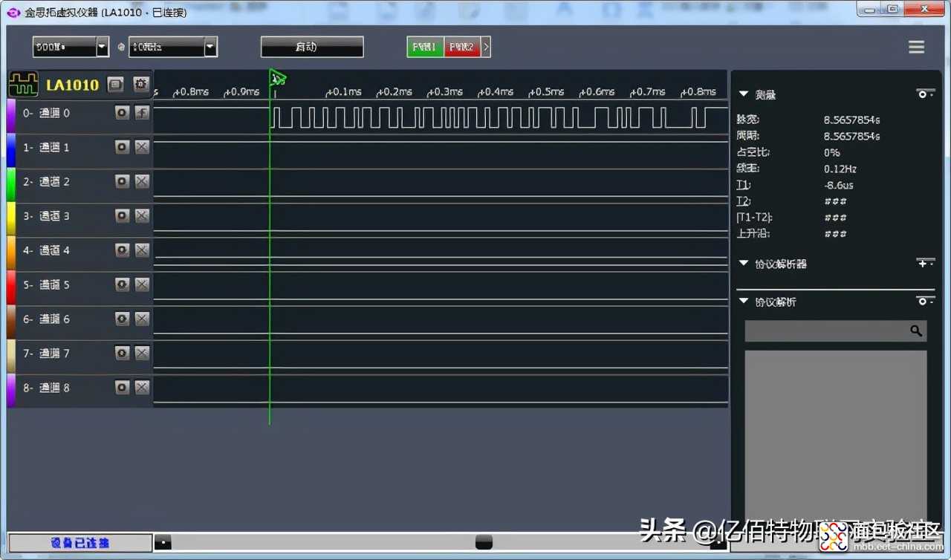This screenshot has width=951, height=560.
Task: Open LA1010 device gear settings
Action: (141, 84)
